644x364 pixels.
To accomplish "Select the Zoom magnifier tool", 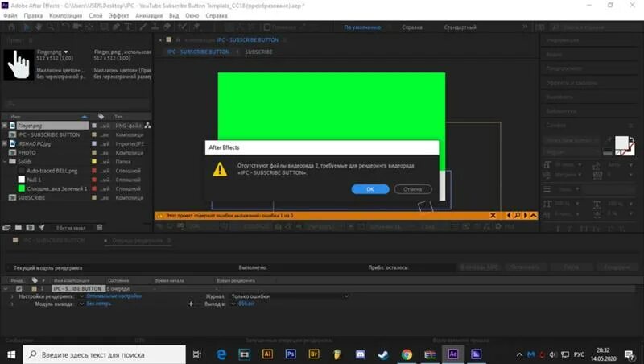I will point(51,27).
